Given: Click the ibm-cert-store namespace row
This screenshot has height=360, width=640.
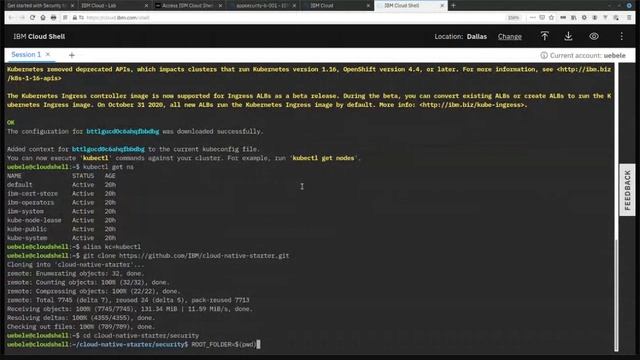Looking at the screenshot, I should (61, 193).
